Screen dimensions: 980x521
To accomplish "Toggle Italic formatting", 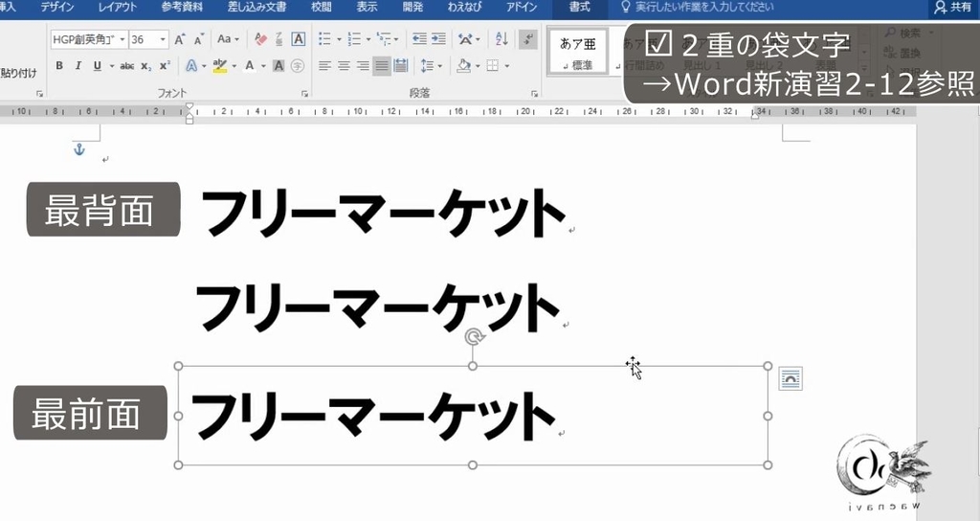I will [x=78, y=66].
